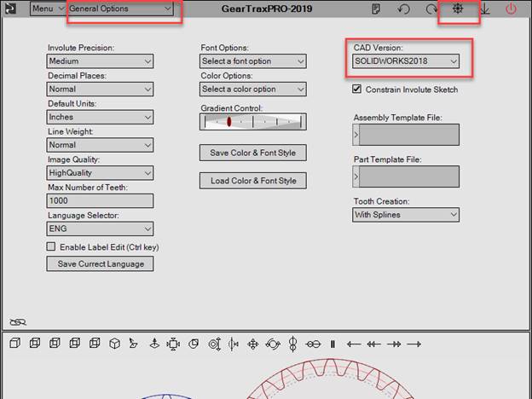The height and width of the screenshot is (399, 532).
Task: Click the GearTraxPRO-2019 title text
Action: tap(267, 9)
